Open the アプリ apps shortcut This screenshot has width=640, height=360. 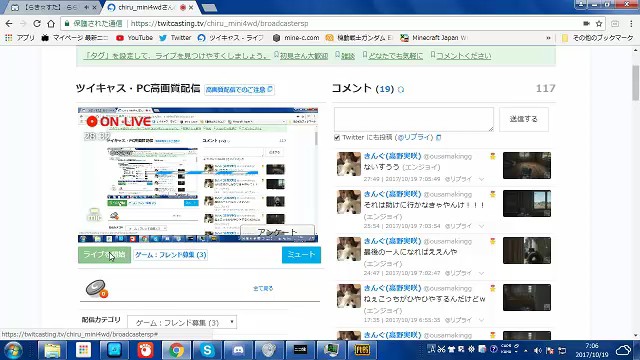(x=20, y=38)
